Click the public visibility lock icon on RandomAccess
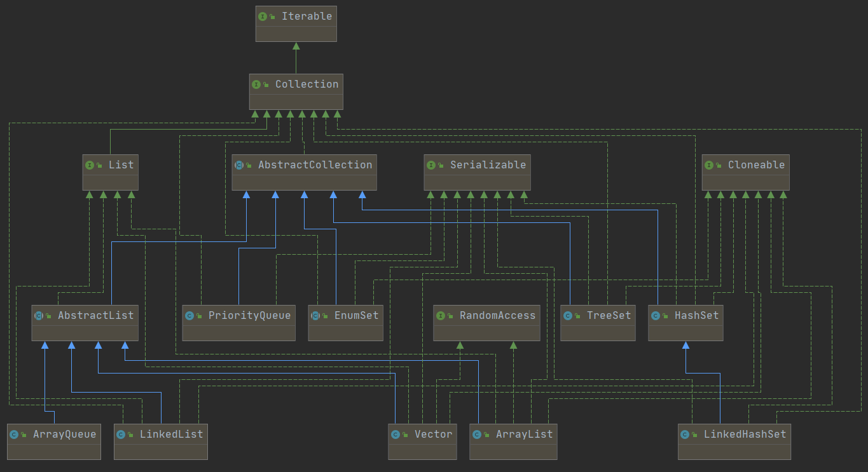The width and height of the screenshot is (868, 472). (451, 316)
